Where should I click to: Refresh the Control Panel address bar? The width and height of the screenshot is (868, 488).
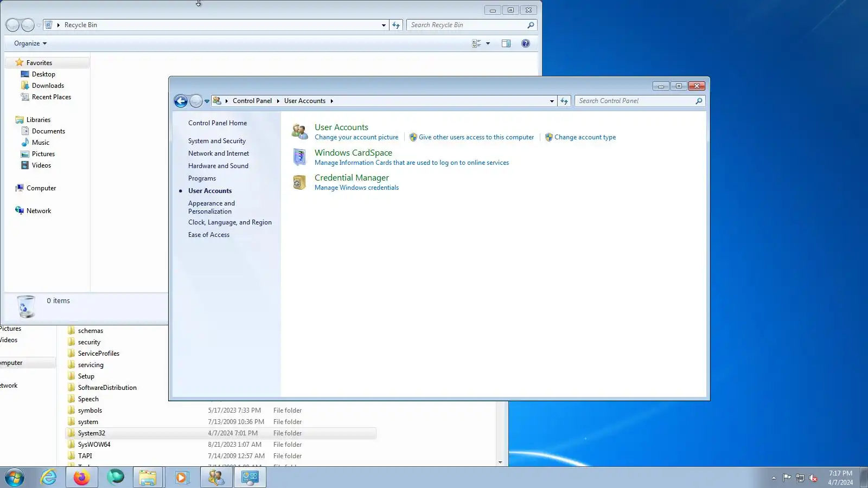pyautogui.click(x=564, y=101)
